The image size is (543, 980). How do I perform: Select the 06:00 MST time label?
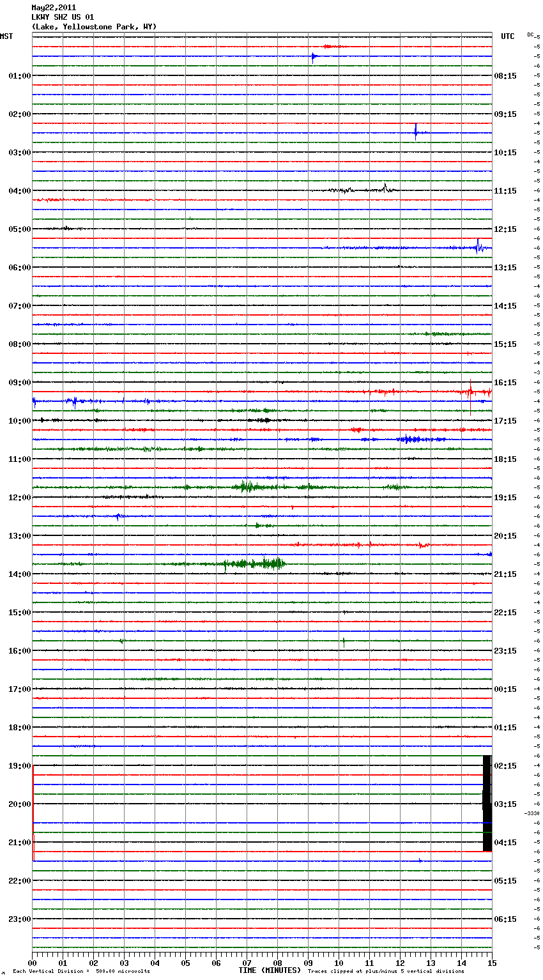point(19,267)
